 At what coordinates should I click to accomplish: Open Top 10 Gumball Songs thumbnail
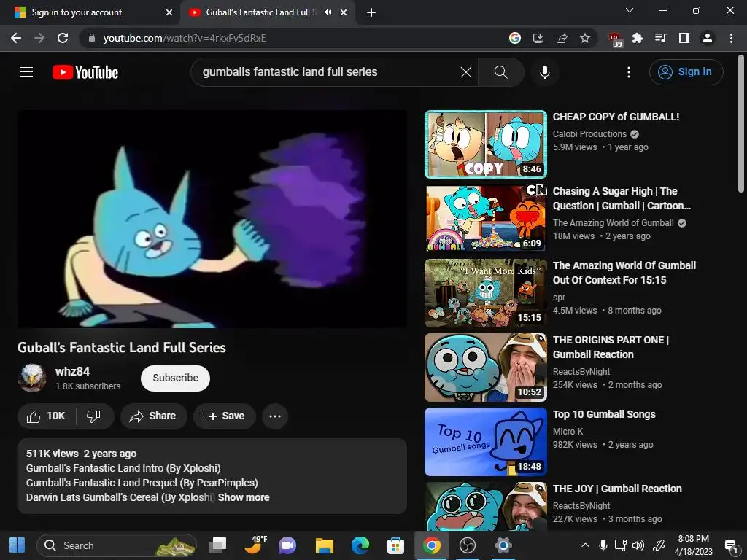tap(485, 442)
